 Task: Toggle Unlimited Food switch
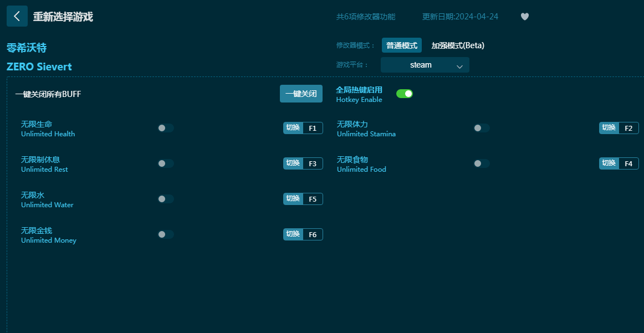pos(482,163)
